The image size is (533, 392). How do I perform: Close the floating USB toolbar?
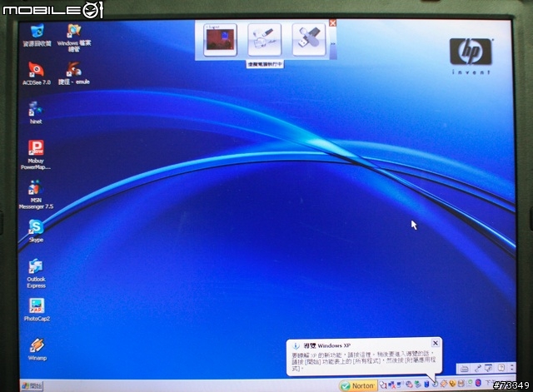pyautogui.click(x=333, y=22)
